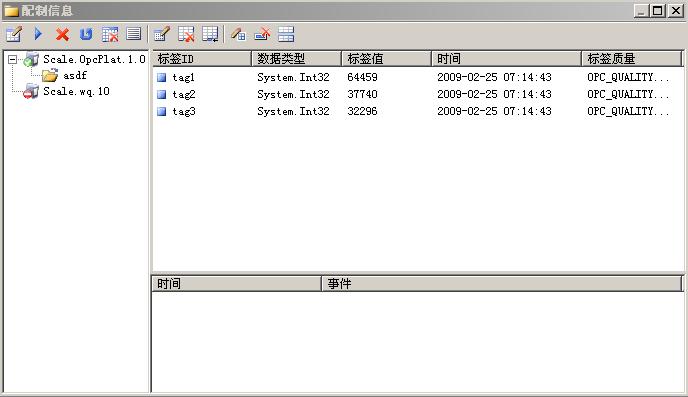Viewport: 688px width, 397px height.
Task: Click the edit server icon with pencil
Action: 14,34
